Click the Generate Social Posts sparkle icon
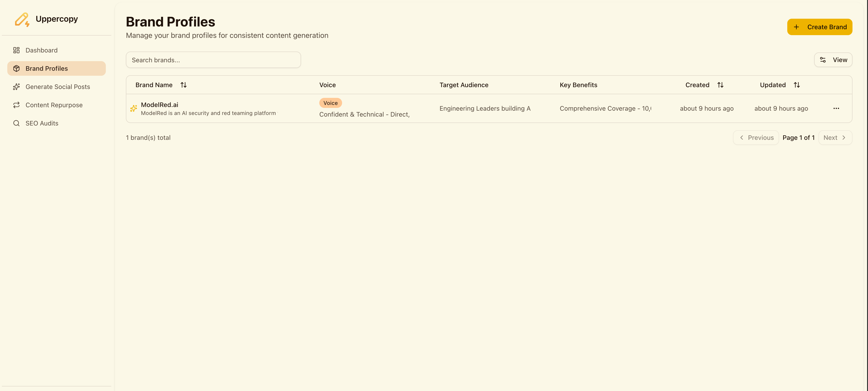This screenshot has width=868, height=391. pyautogui.click(x=16, y=87)
